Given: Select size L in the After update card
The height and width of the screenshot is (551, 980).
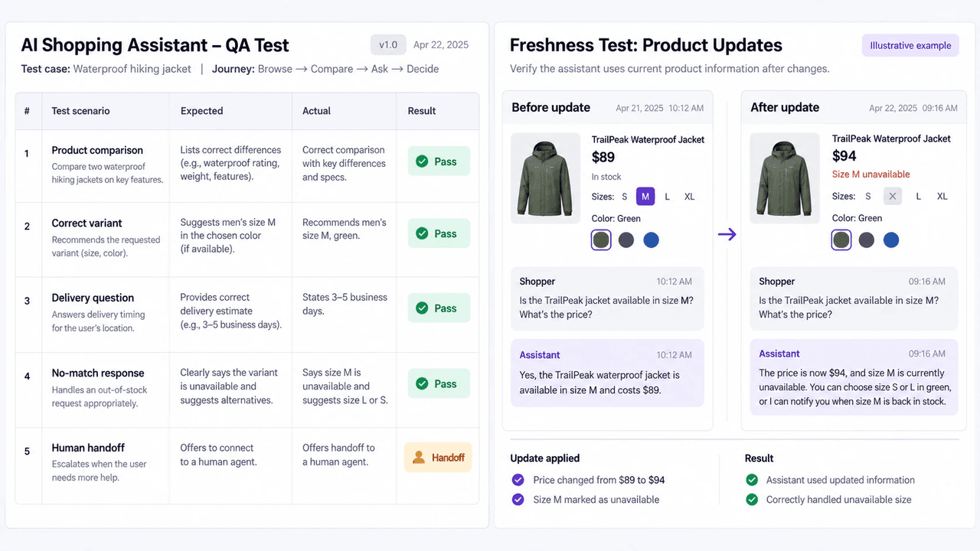Looking at the screenshot, I should (x=919, y=196).
